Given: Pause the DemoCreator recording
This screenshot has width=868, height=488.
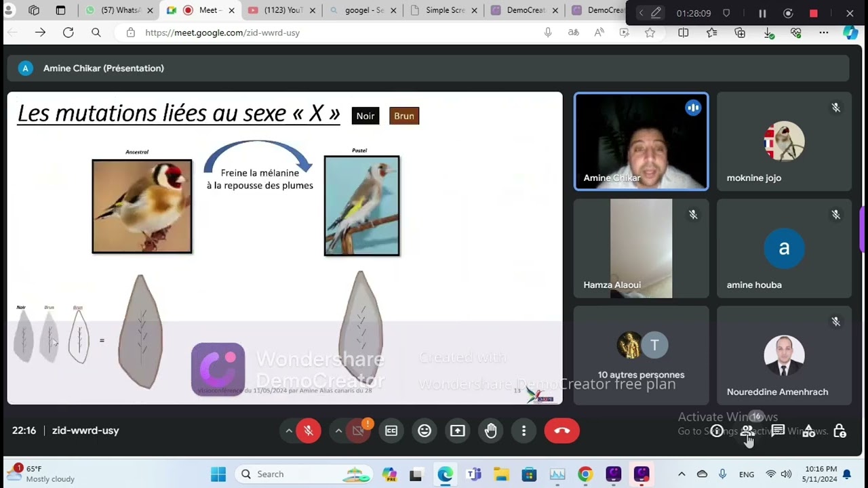Looking at the screenshot, I should pyautogui.click(x=762, y=14).
